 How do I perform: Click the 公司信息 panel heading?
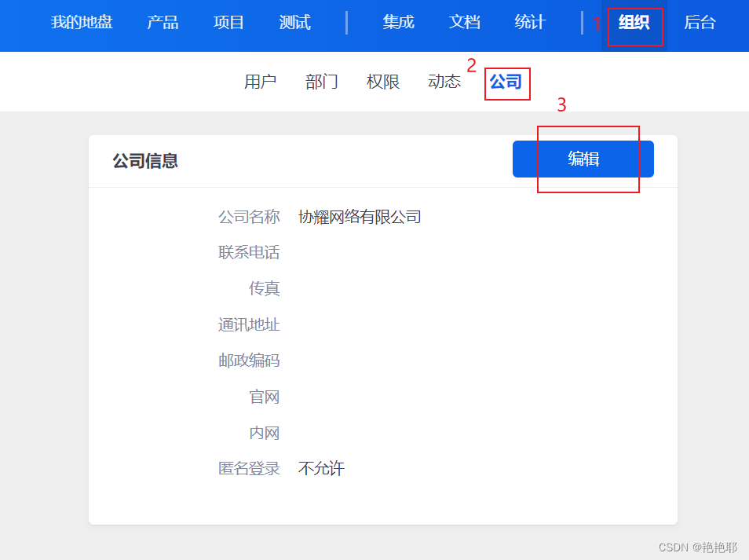tap(145, 161)
